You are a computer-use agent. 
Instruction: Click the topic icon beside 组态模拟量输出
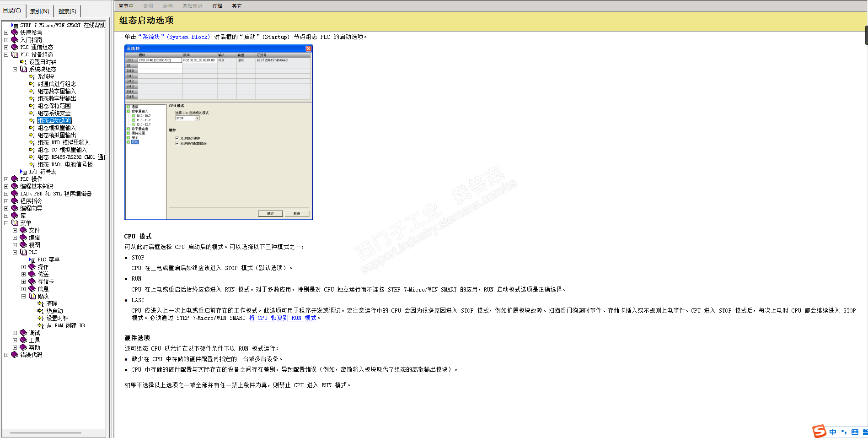click(32, 135)
